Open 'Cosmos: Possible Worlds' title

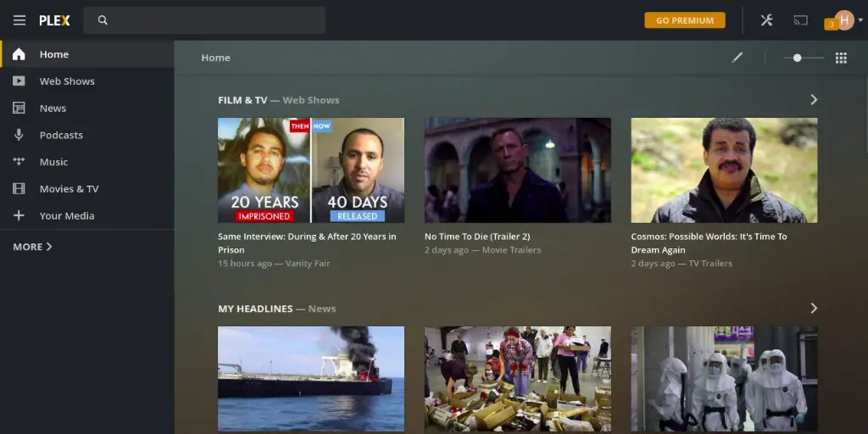pyautogui.click(x=709, y=243)
